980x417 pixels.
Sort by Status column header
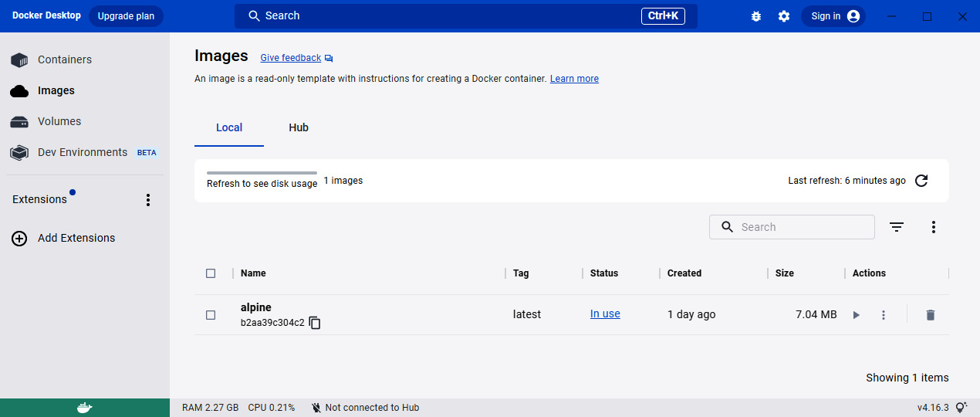604,273
